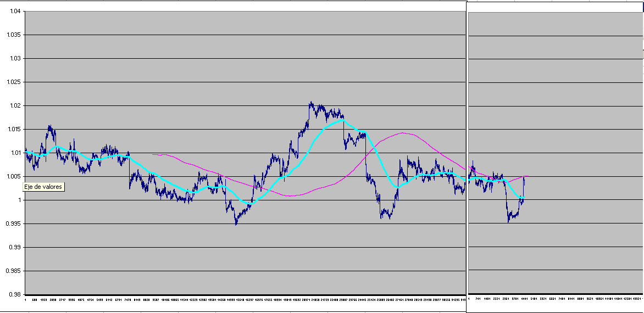
Task: Select the 0.985 value axis label
Action: (14, 271)
